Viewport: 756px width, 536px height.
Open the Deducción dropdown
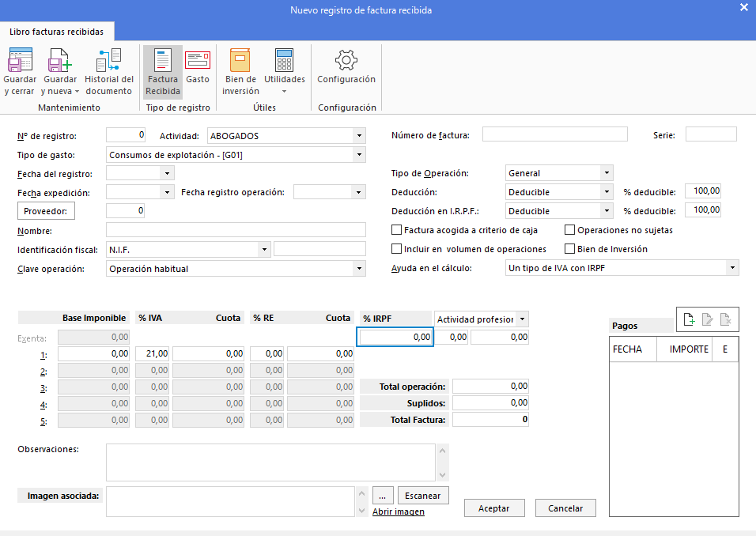click(607, 192)
